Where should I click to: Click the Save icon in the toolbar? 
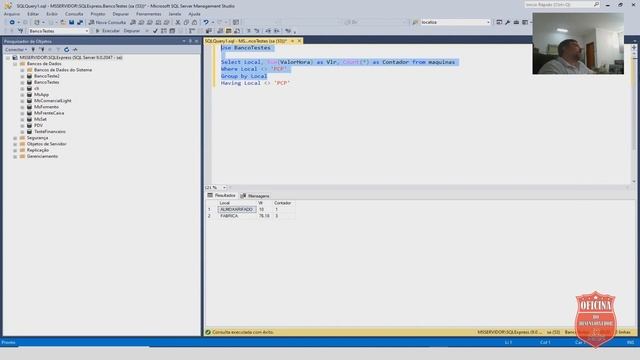pyautogui.click(x=71, y=22)
